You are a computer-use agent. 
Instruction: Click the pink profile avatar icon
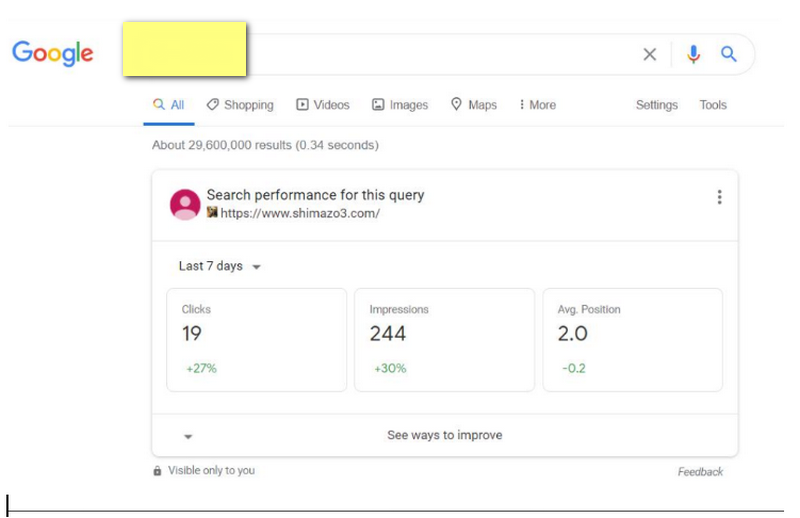(x=185, y=205)
